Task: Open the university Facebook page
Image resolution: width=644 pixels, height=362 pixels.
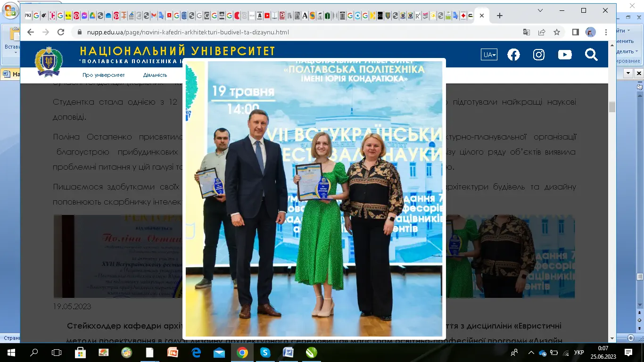Action: [x=513, y=55]
